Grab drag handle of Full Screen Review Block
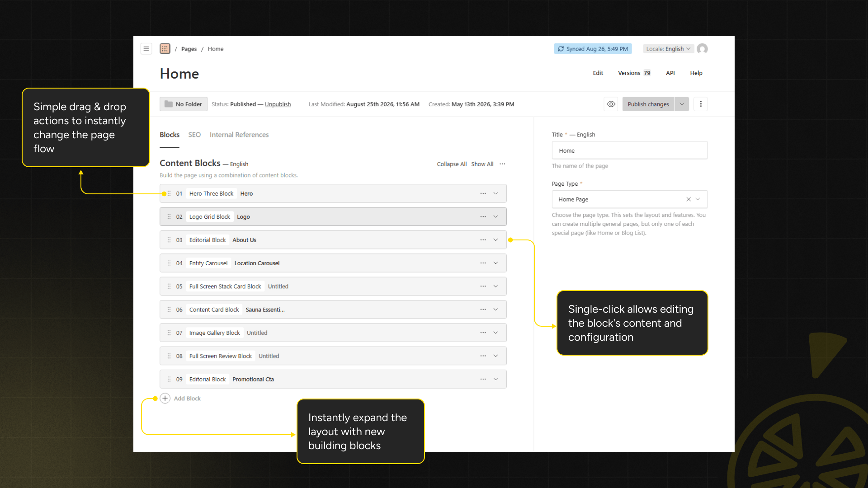This screenshot has width=868, height=488. [169, 356]
